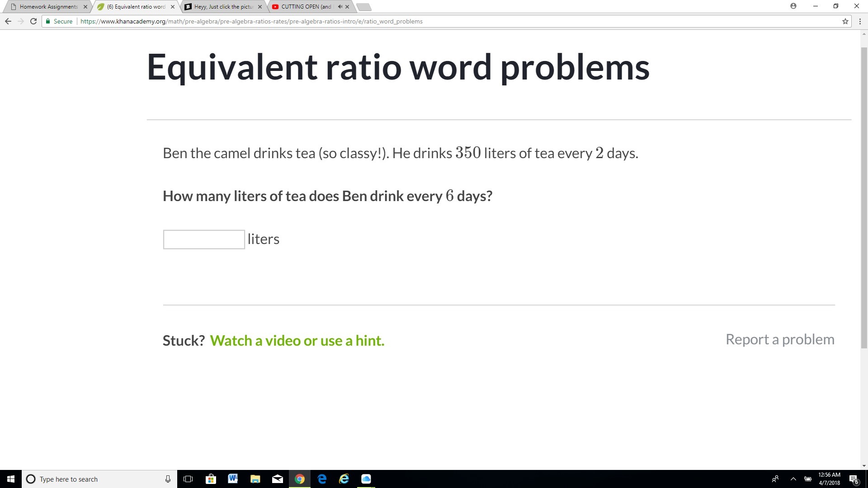Open Chrome's three-dot menu
The height and width of the screenshot is (488, 868).
coord(860,21)
